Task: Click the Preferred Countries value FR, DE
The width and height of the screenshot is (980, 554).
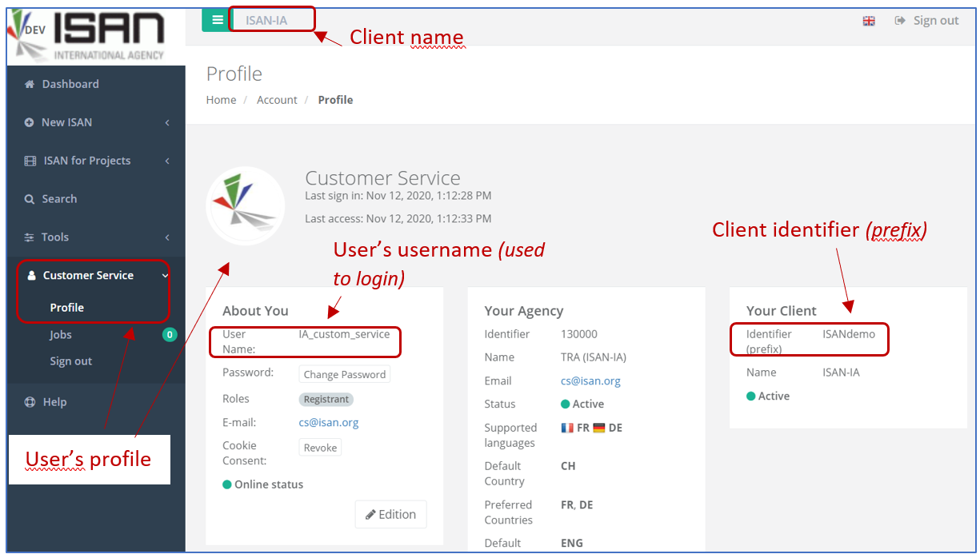Action: coord(577,505)
